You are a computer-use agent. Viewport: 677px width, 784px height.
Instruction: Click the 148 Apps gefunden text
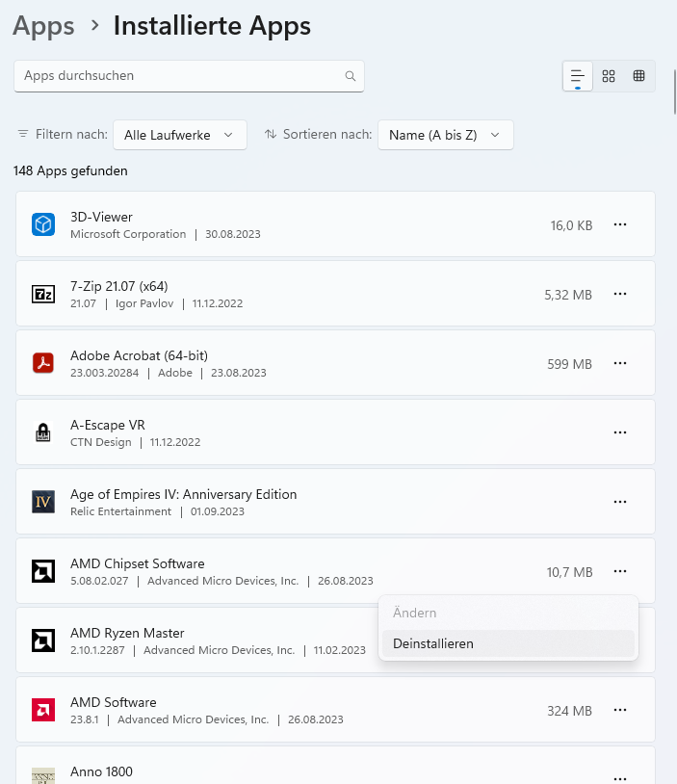(70, 171)
